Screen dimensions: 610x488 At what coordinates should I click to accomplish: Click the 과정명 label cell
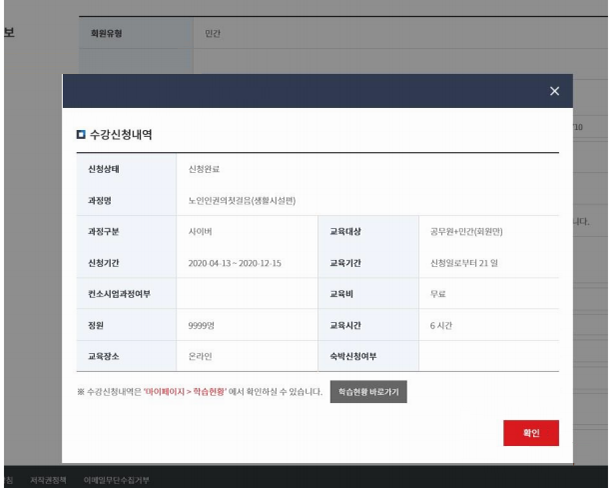[126, 200]
